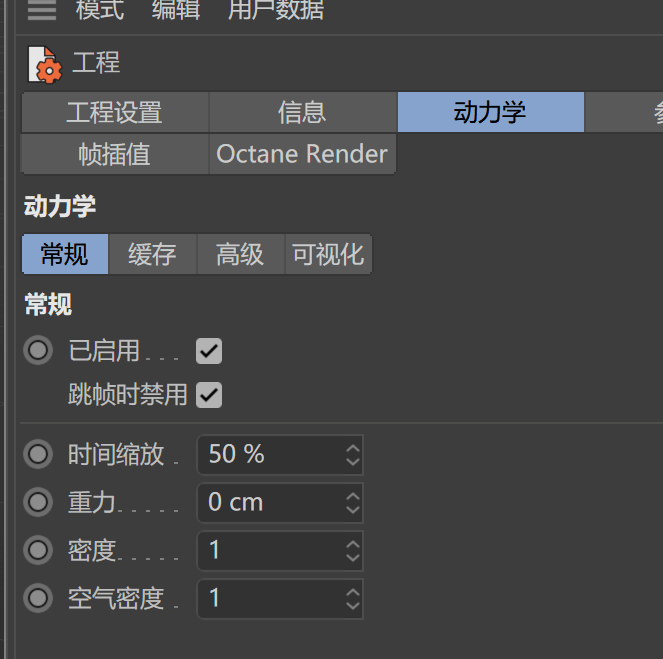663x659 pixels.
Task: Uncheck the 已启用 checkbox
Action: point(209,351)
